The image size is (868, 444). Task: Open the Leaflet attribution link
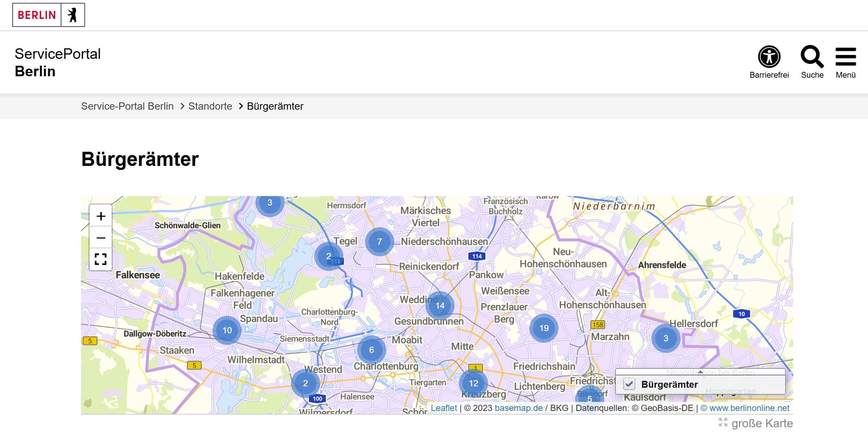[x=444, y=408]
